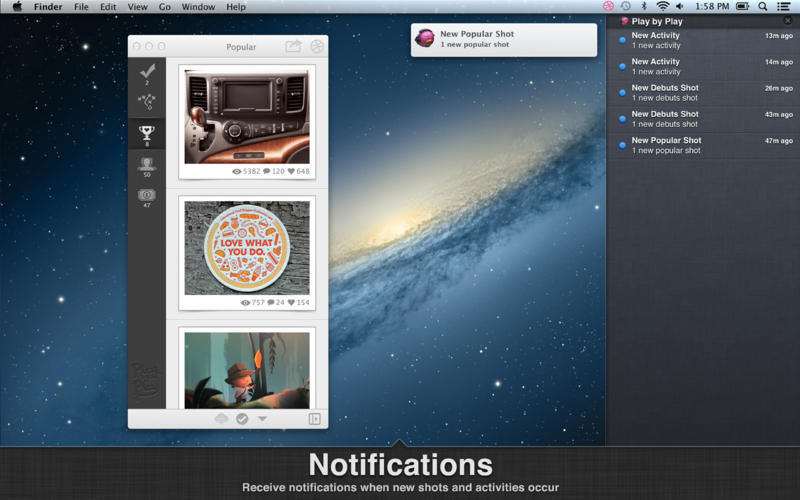Viewport: 800px width, 500px height.
Task: Select the playbook strategy icon in sidebar
Action: 147,102
